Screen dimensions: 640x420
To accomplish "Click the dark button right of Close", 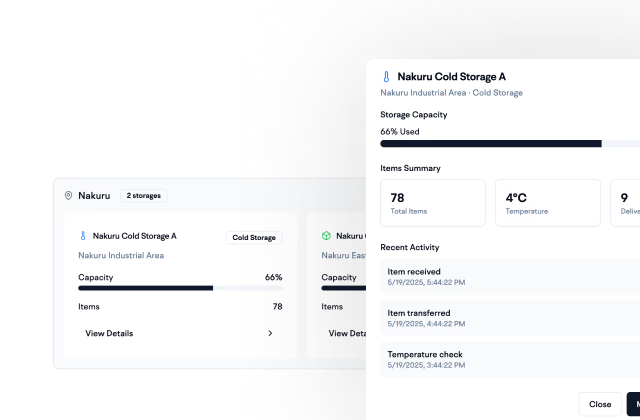I will tap(633, 404).
